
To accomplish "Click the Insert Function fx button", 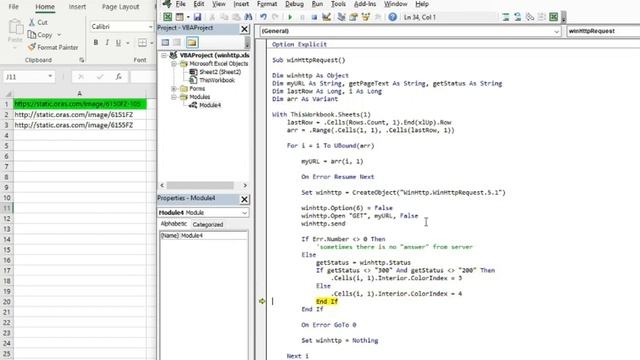I will (x=118, y=77).
